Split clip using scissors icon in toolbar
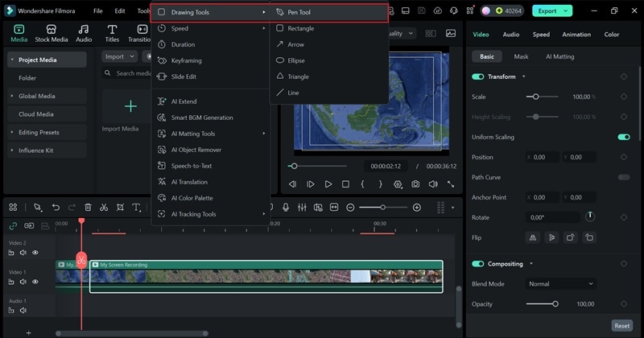 [104, 208]
